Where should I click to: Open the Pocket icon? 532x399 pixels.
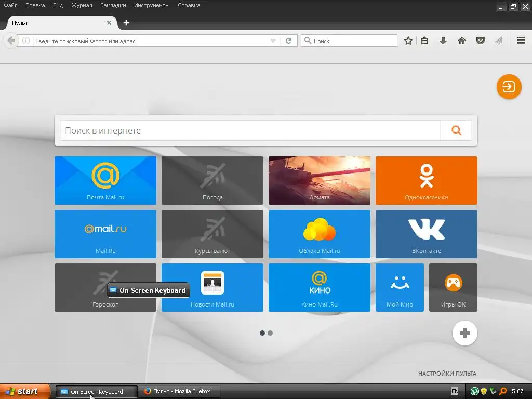point(481,41)
